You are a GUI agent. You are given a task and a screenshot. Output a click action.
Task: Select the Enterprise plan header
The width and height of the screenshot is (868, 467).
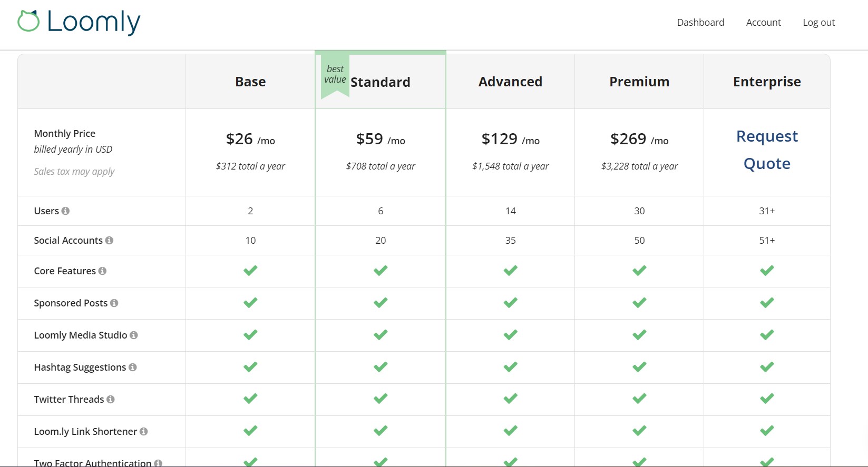click(x=767, y=82)
